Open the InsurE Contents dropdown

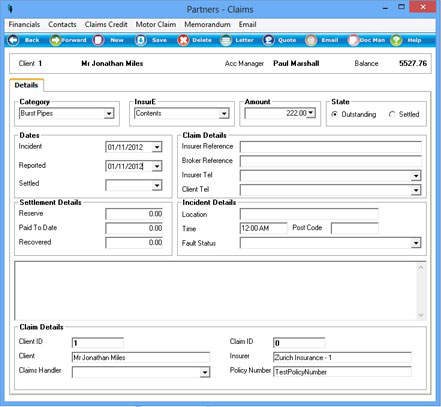(x=224, y=114)
